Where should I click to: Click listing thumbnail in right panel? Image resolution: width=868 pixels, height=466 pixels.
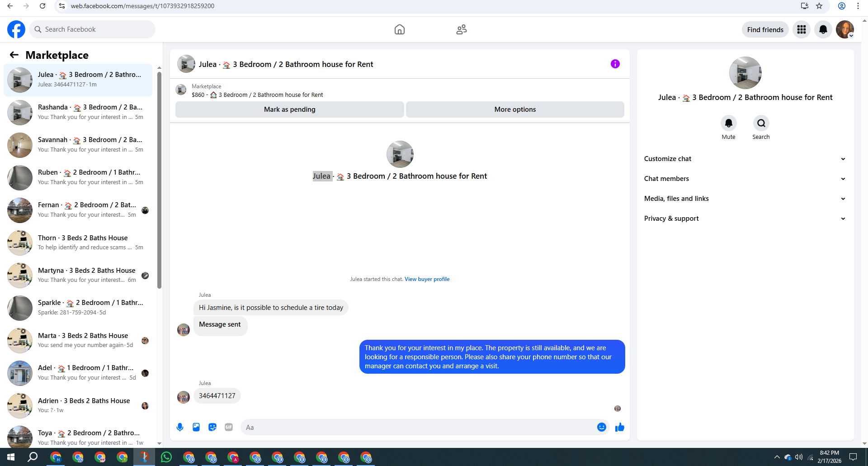(745, 73)
